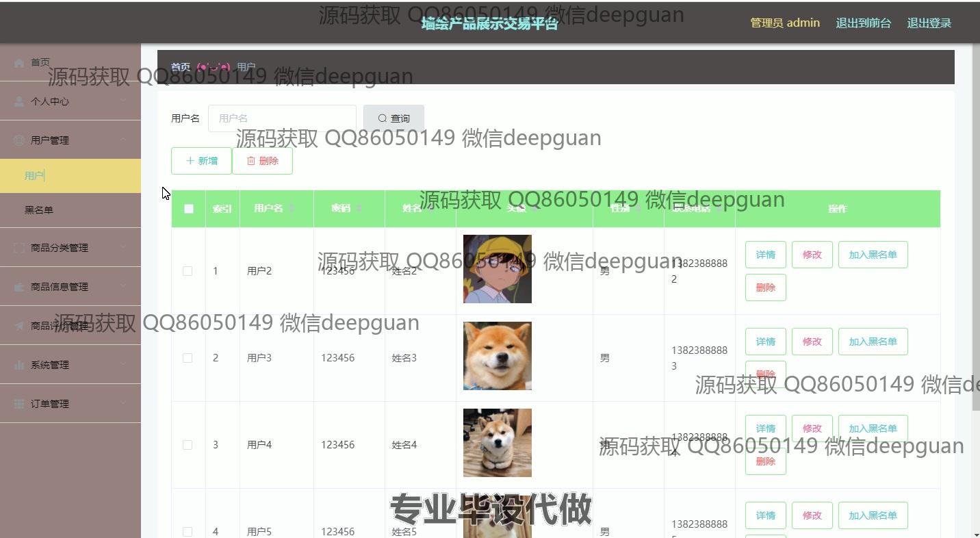Click the grid icon beside 订单管理
The width and height of the screenshot is (980, 538).
pyautogui.click(x=19, y=404)
